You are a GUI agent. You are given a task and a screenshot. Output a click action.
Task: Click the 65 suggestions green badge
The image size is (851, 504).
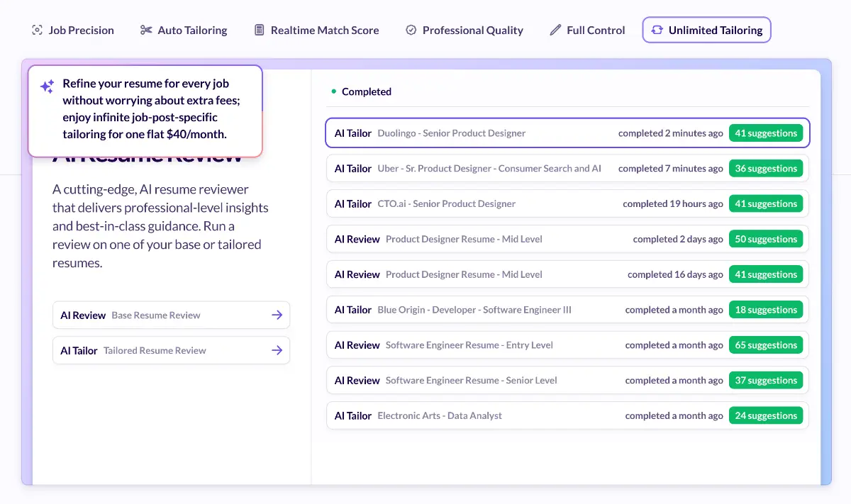coord(765,345)
